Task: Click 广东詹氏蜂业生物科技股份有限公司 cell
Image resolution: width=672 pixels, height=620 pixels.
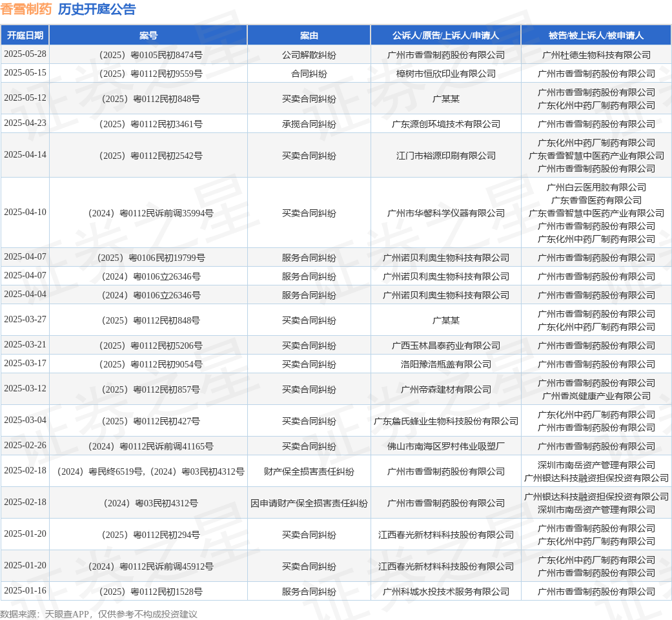Action: click(445, 422)
